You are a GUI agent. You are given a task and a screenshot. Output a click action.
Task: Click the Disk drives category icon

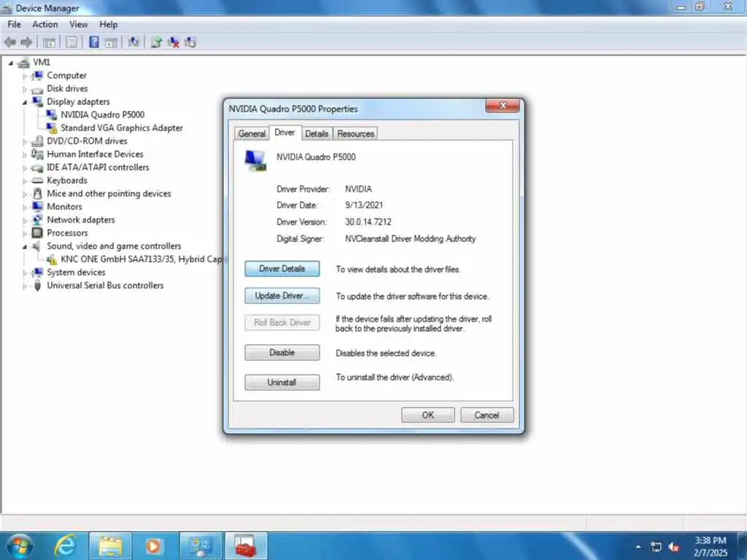click(x=38, y=89)
